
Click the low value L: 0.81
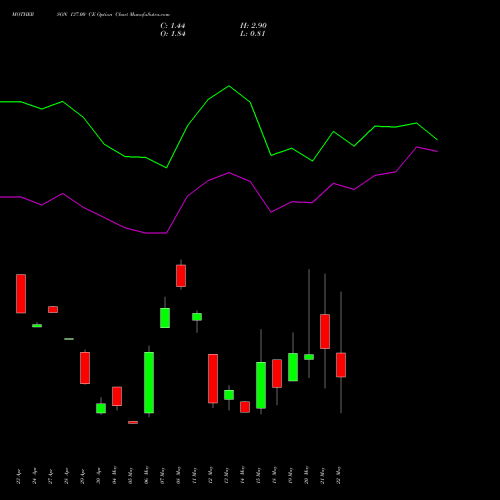[x=253, y=34]
